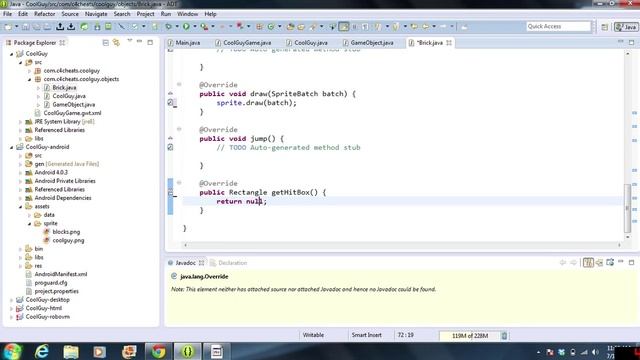The width and height of the screenshot is (640, 360).
Task: Collapse the CoolGuy-android project node
Action: 11,147
